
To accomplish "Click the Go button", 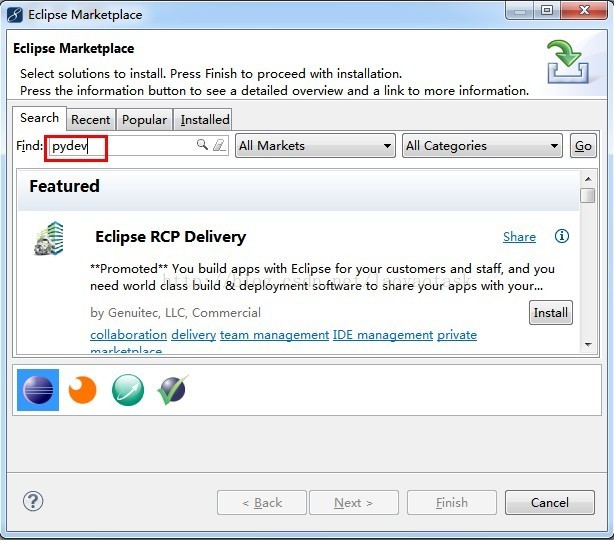I will (x=583, y=146).
